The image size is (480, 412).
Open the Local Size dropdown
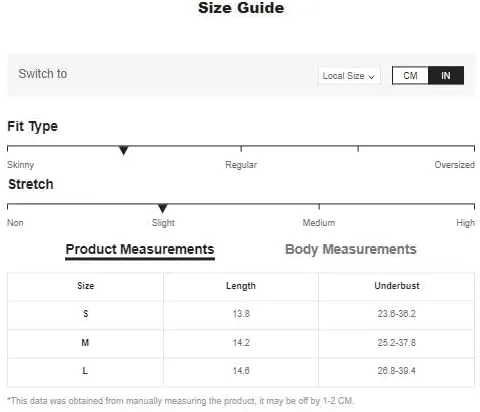point(349,76)
